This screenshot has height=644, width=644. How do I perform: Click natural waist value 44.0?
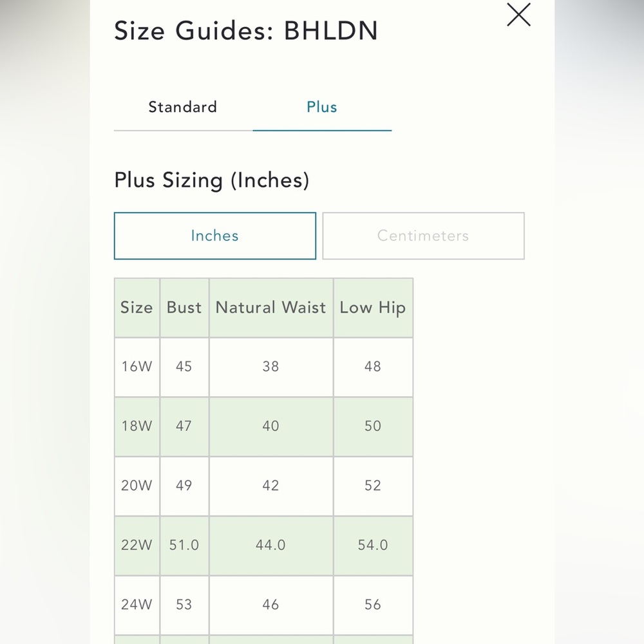tap(271, 545)
